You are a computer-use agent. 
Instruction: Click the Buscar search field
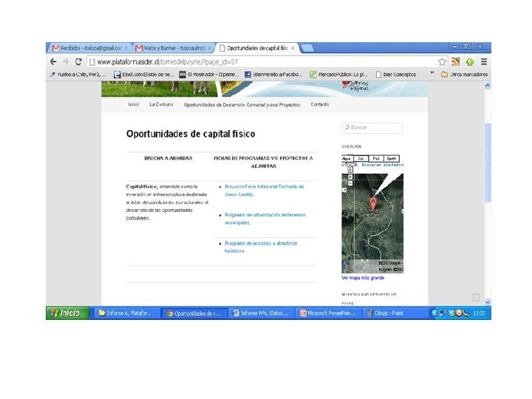coord(372,128)
